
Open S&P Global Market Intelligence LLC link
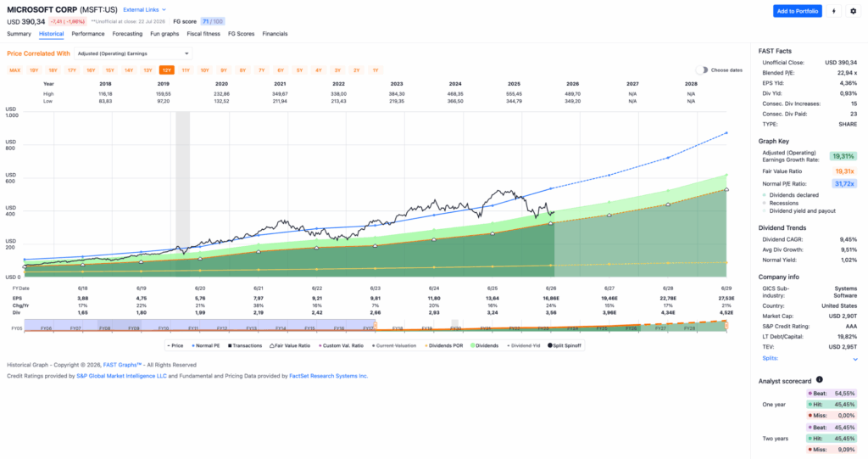tap(121, 376)
